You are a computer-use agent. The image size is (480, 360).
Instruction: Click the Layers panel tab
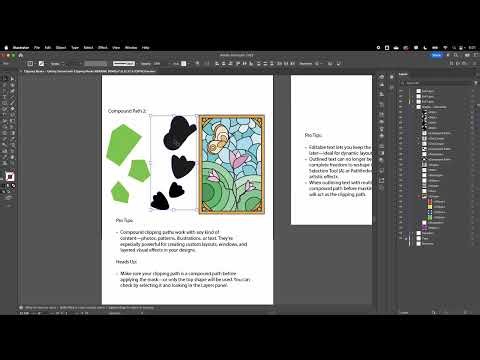[x=403, y=74]
